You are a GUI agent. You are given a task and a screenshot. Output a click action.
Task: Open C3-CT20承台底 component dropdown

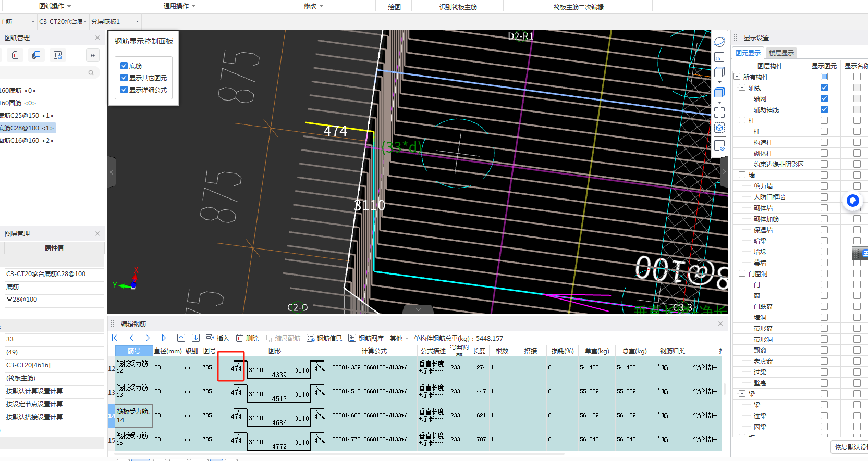[63, 21]
